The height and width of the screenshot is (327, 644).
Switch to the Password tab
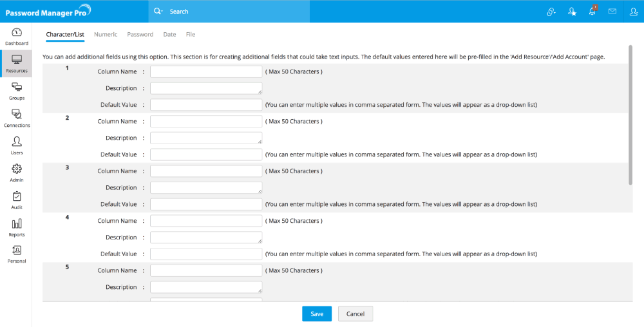pyautogui.click(x=140, y=34)
